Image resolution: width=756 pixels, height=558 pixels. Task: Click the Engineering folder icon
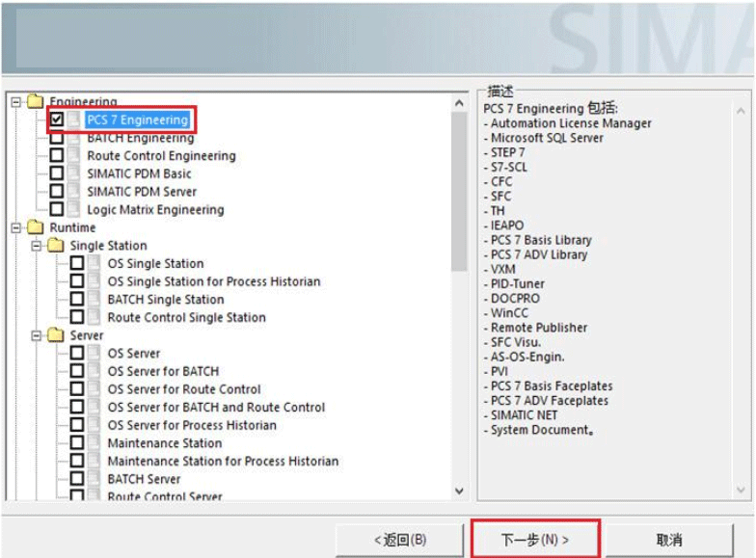click(x=36, y=101)
